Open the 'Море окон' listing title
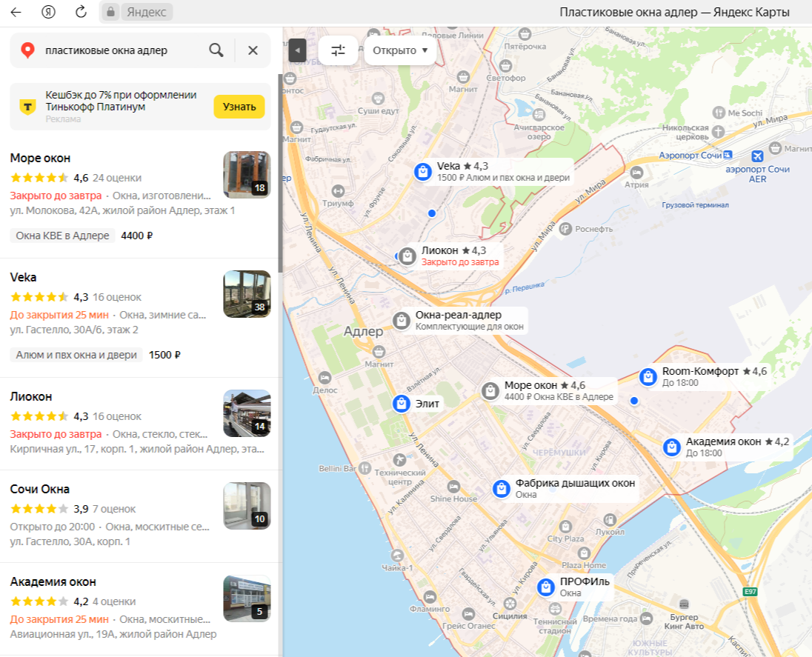 (40, 159)
